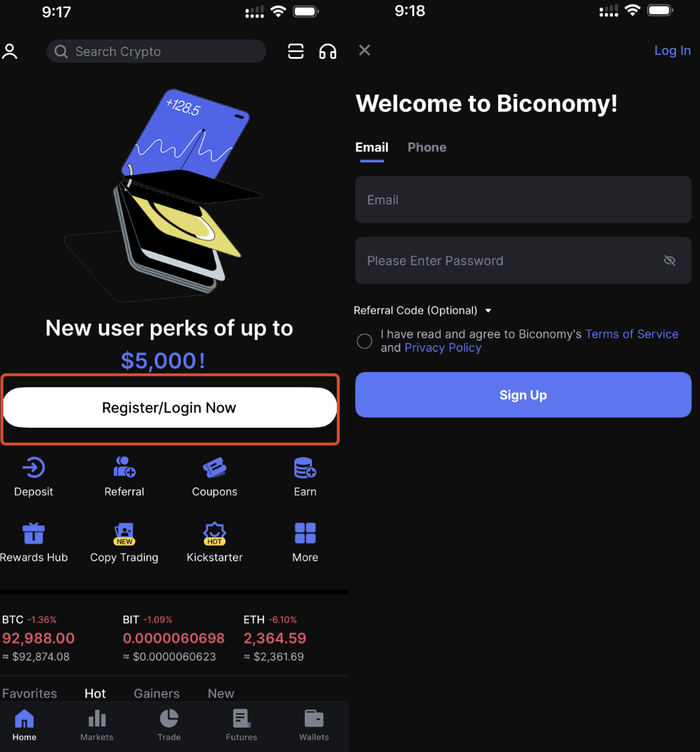
Task: Open the Deposit icon
Action: [x=33, y=468]
